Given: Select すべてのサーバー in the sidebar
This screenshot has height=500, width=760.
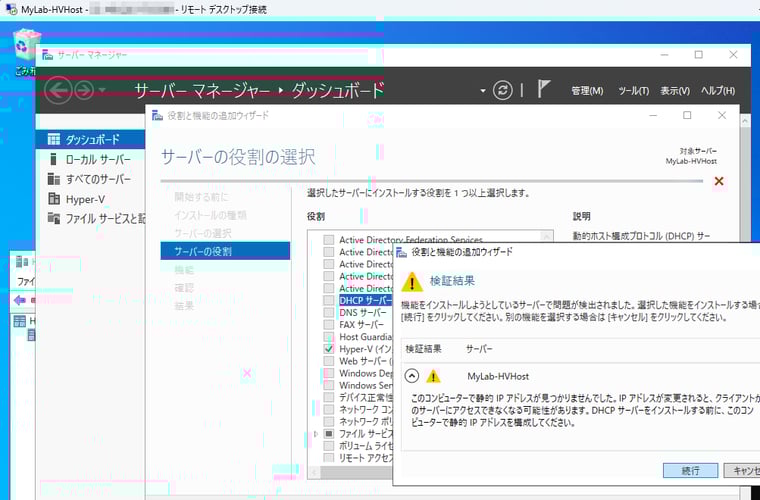Looking at the screenshot, I should point(90,179).
